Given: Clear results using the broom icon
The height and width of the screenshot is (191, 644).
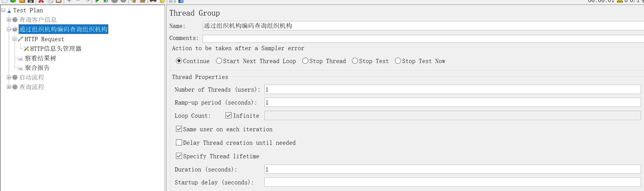Looking at the screenshot, I should [133, 2].
